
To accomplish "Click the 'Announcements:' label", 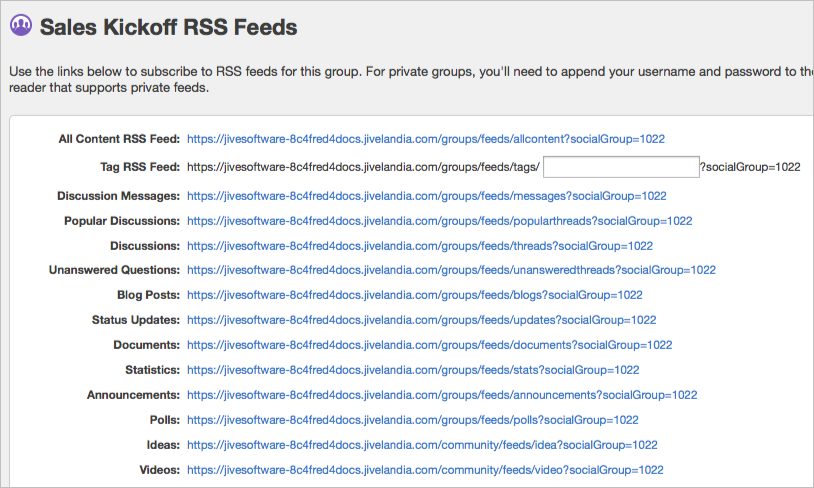I will 133,395.
